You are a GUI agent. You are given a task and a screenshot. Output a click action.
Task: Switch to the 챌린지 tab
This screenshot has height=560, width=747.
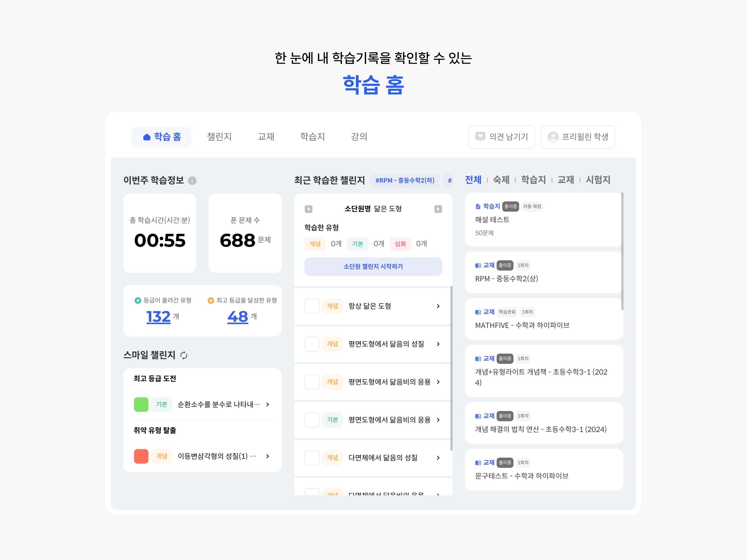219,137
